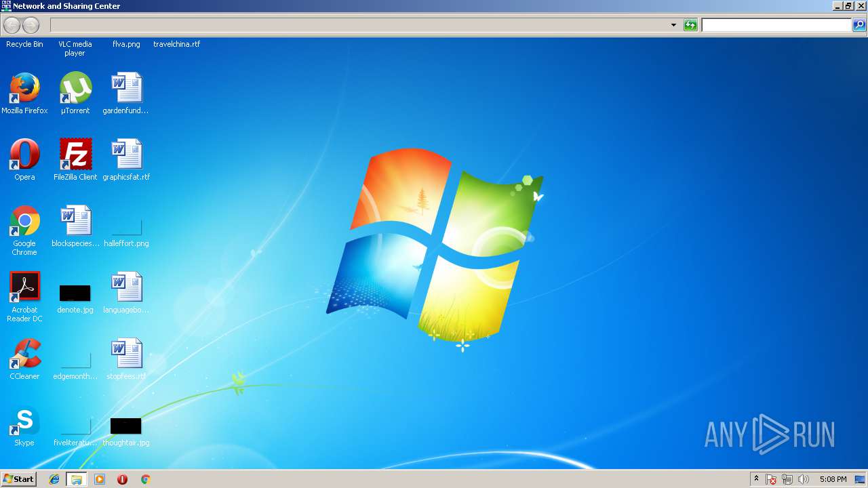Open Google Chrome from the taskbar
Viewport: 868px width, 488px height.
(145, 479)
